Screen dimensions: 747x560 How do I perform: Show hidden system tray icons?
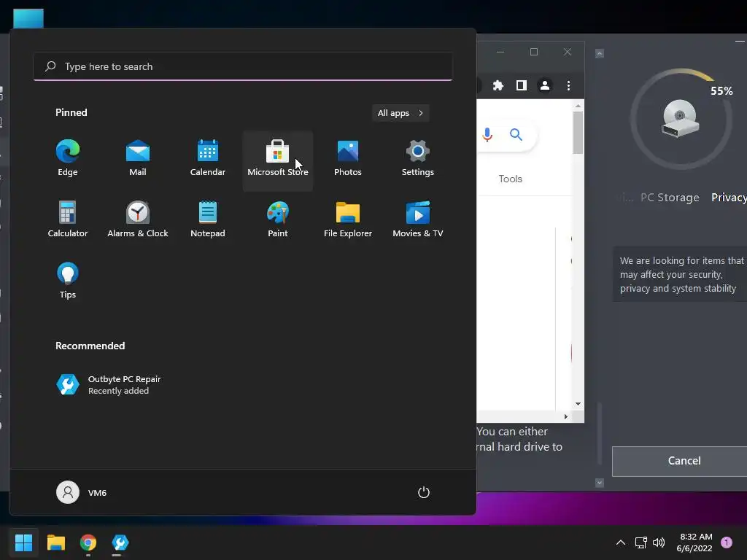point(621,542)
